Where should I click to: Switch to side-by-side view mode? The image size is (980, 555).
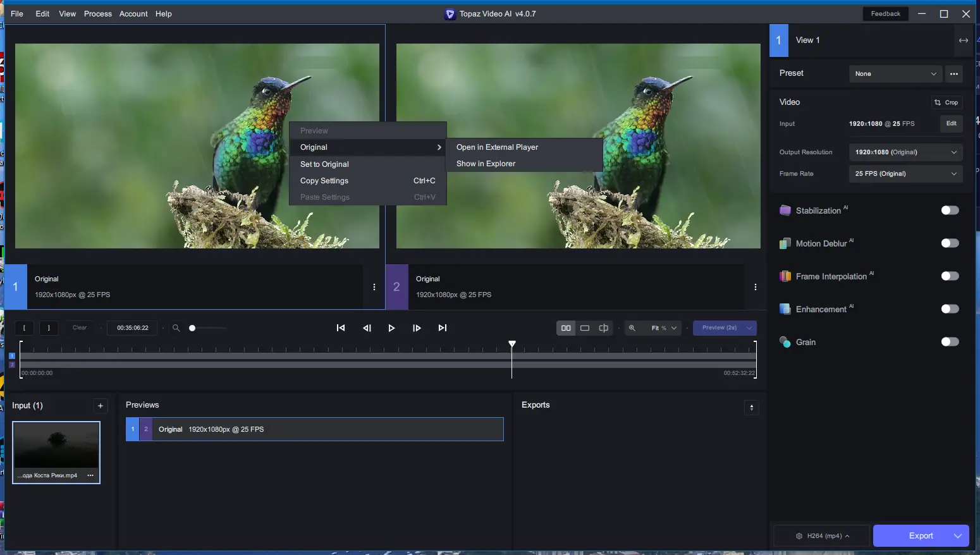click(x=566, y=328)
